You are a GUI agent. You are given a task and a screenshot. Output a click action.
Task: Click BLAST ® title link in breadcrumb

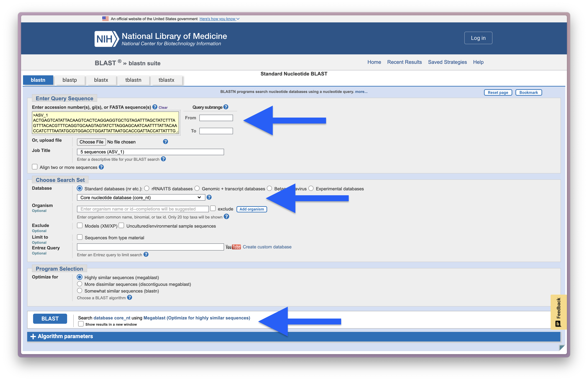(108, 63)
